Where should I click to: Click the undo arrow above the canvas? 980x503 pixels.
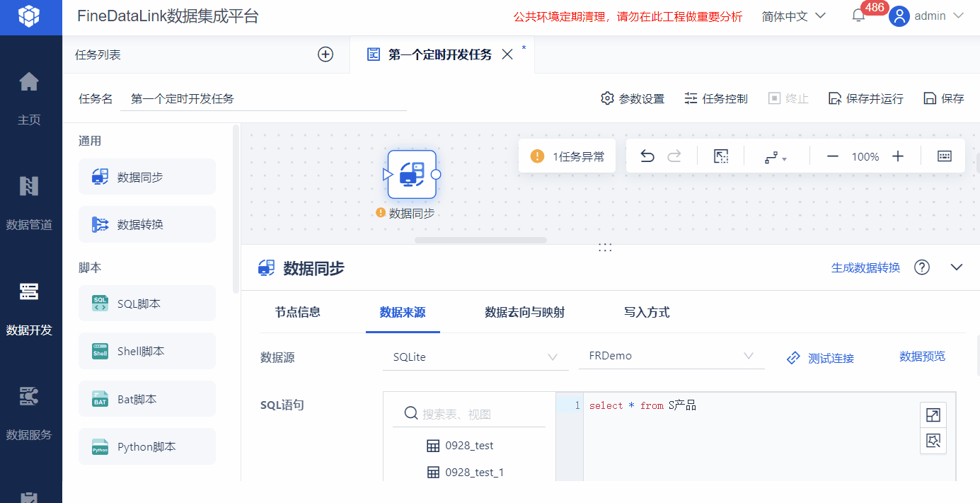pos(646,156)
